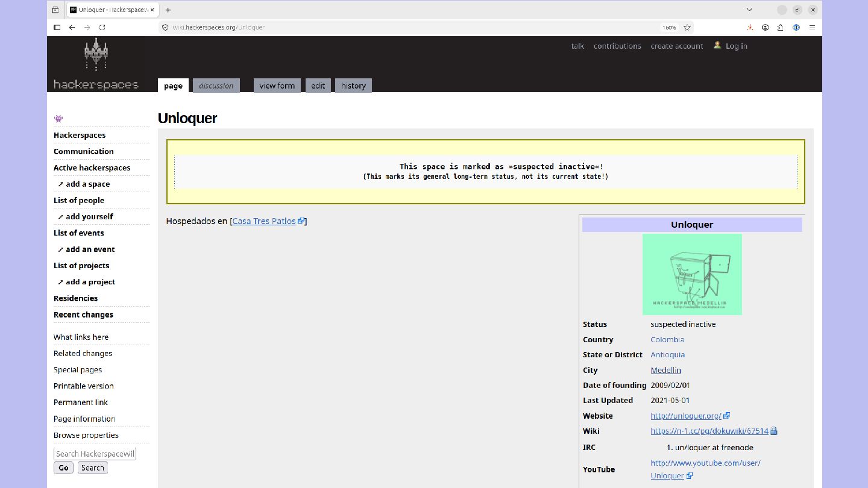868x488 pixels.
Task: Click add yourself in the sidebar
Action: click(90, 217)
